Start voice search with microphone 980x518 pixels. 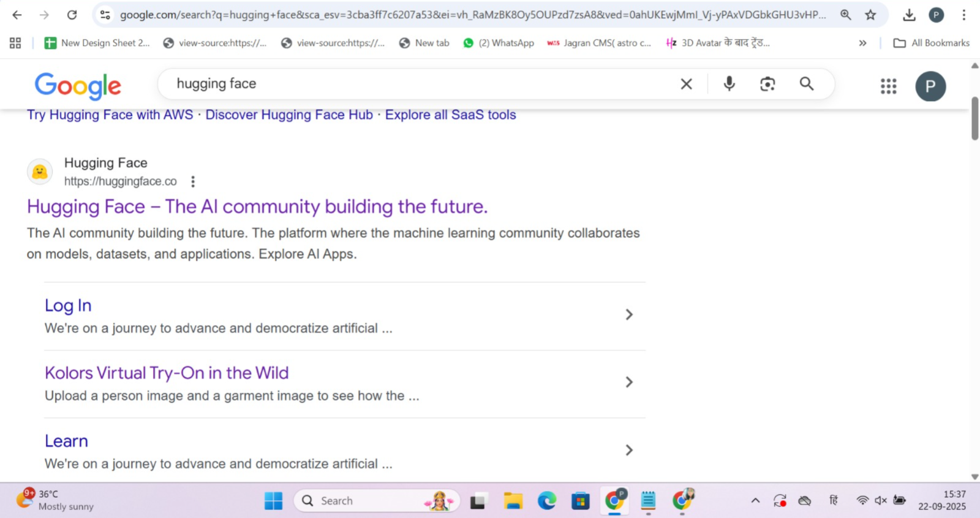(729, 84)
